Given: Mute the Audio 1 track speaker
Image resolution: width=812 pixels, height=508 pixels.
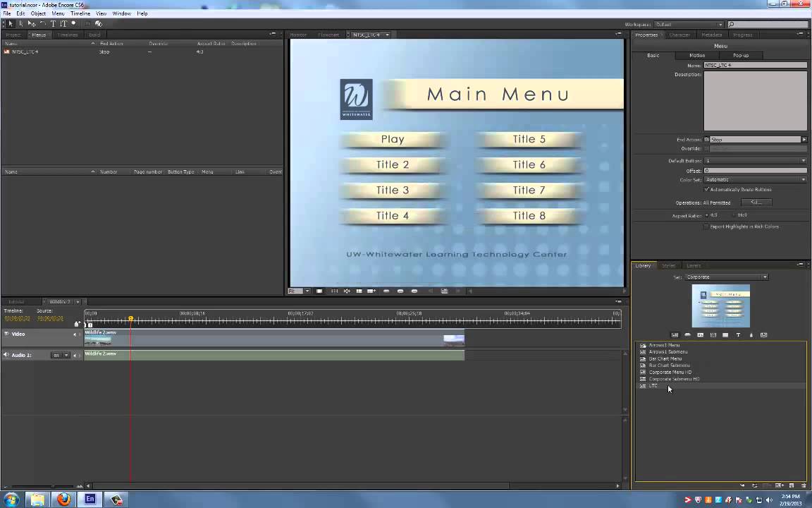Looking at the screenshot, I should 6,355.
